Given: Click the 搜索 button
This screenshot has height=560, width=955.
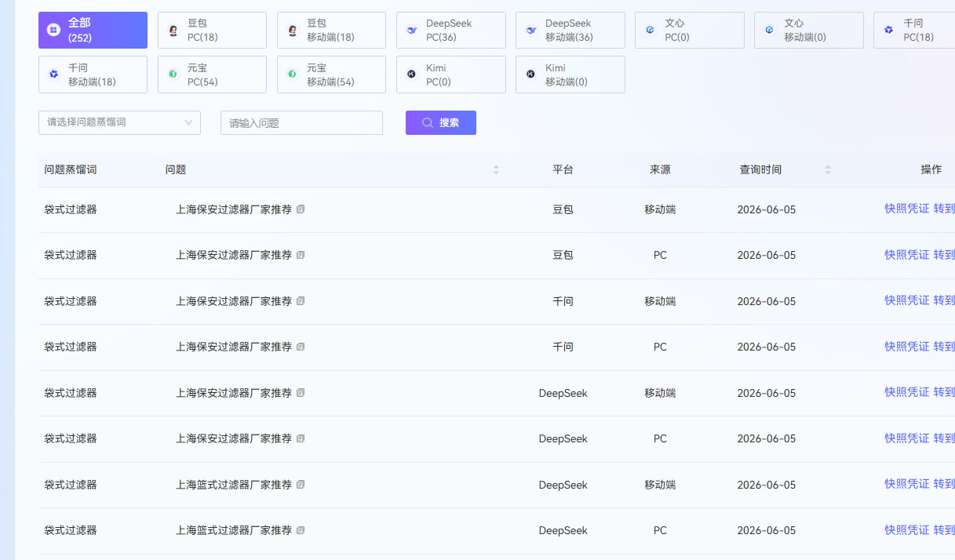Looking at the screenshot, I should coord(441,122).
